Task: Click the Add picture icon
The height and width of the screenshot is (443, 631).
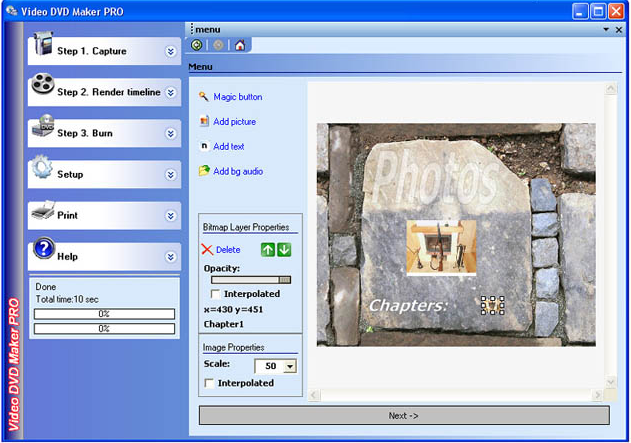Action: click(x=204, y=121)
